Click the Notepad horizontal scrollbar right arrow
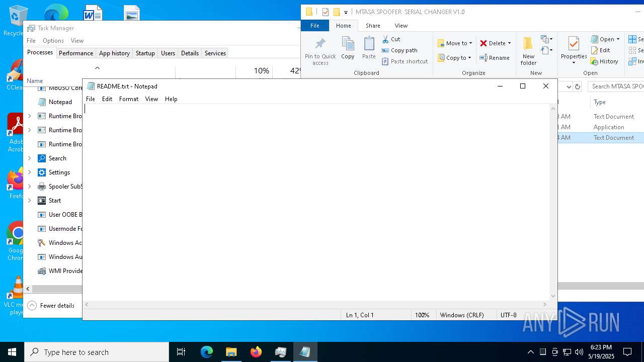Viewport: 644px width, 362px height. [544, 304]
